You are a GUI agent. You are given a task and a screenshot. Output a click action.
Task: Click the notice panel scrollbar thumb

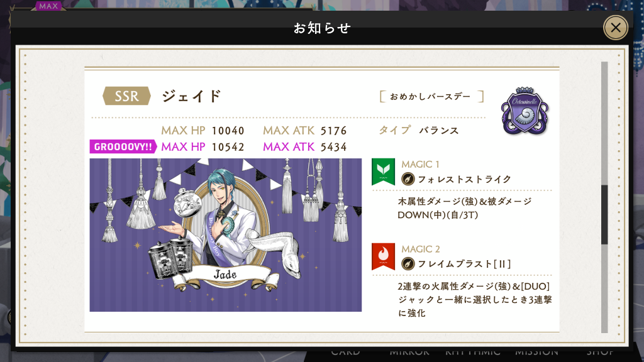point(604,215)
